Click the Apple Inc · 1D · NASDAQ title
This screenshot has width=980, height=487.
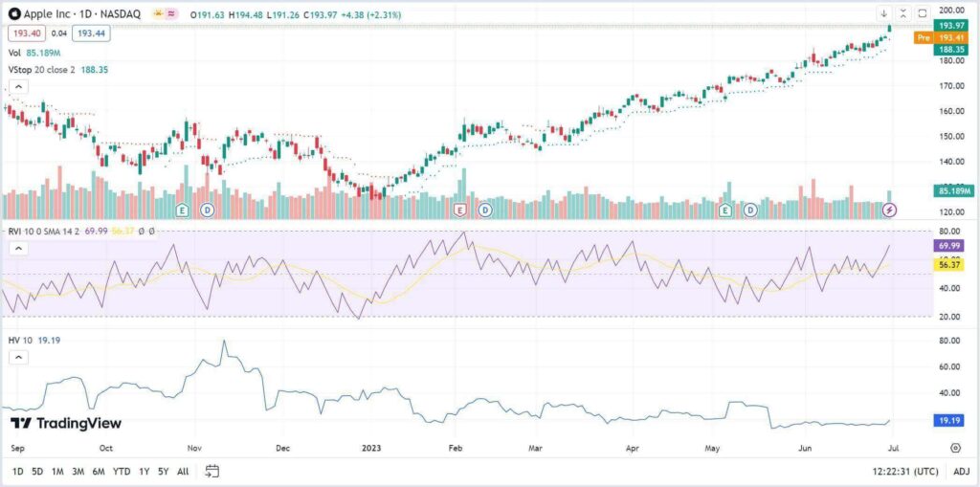[82, 13]
